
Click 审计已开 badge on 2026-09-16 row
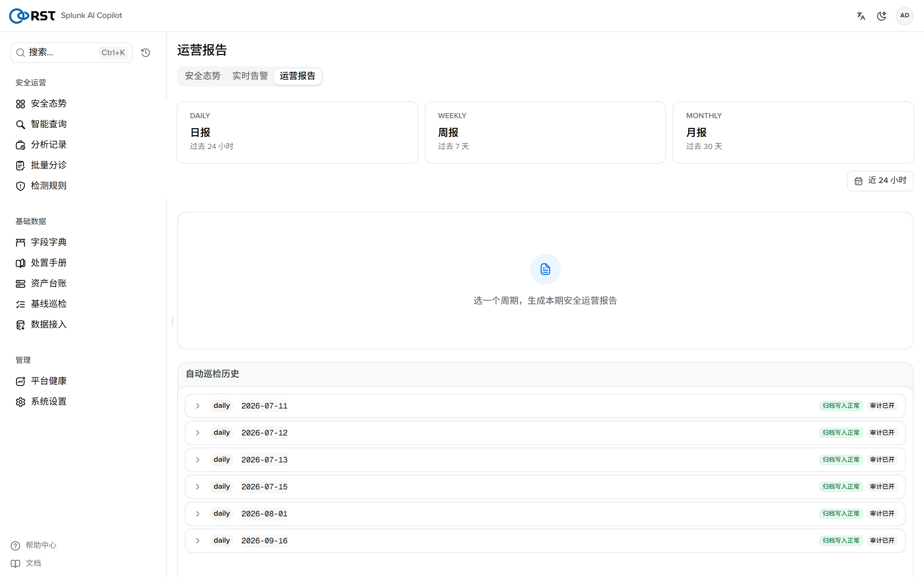pos(882,540)
